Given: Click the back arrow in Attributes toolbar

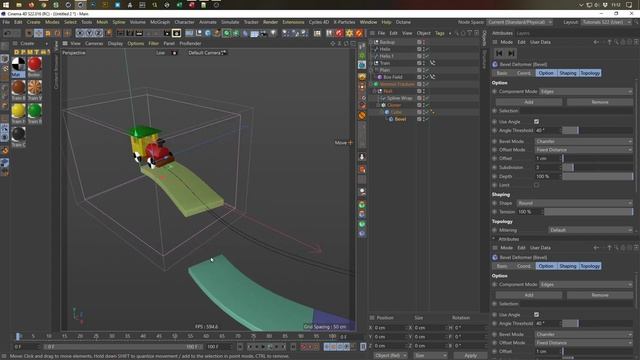Looking at the screenshot, I should [596, 42].
